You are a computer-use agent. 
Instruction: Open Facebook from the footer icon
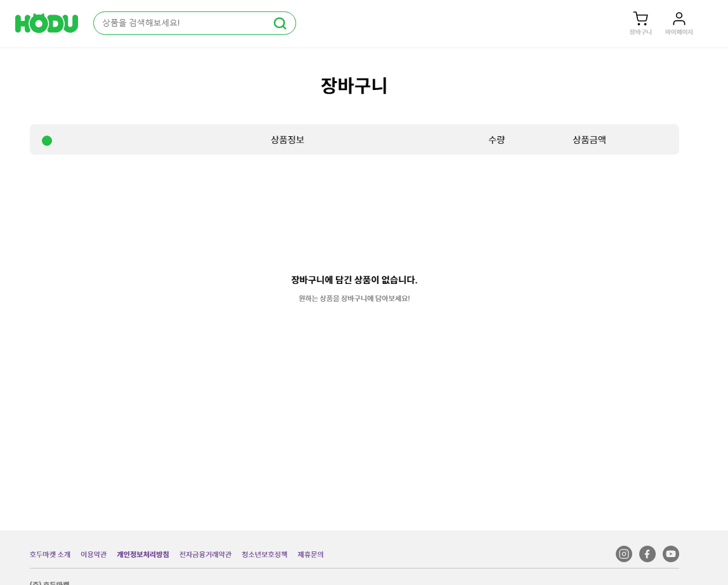point(647,553)
